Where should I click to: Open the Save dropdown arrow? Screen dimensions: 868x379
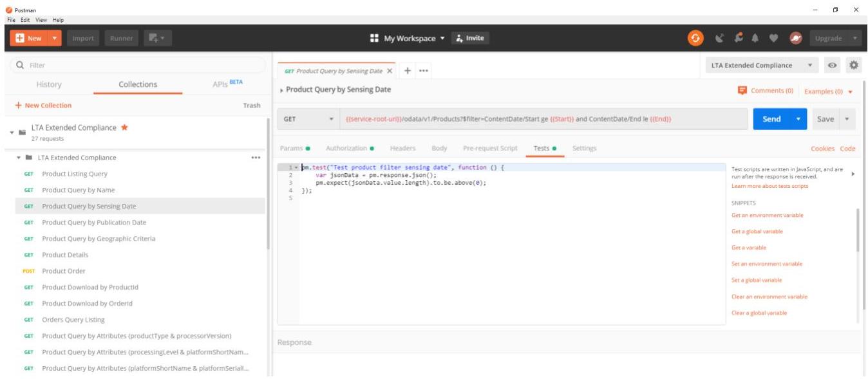(847, 119)
